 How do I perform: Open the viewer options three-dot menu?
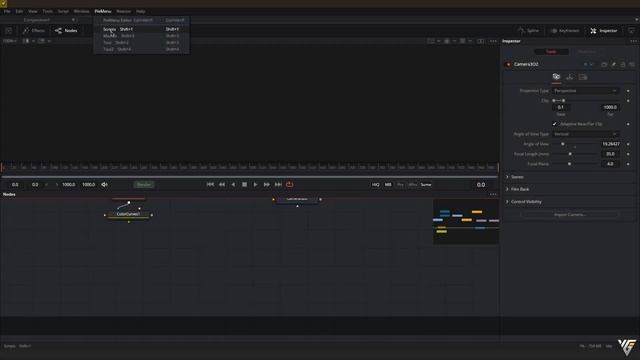coord(493,41)
